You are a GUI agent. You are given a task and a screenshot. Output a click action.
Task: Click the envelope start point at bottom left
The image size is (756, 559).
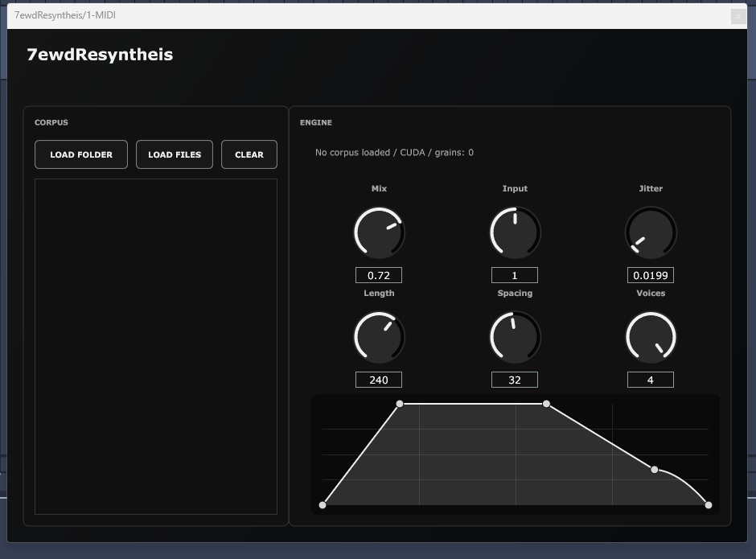(323, 505)
